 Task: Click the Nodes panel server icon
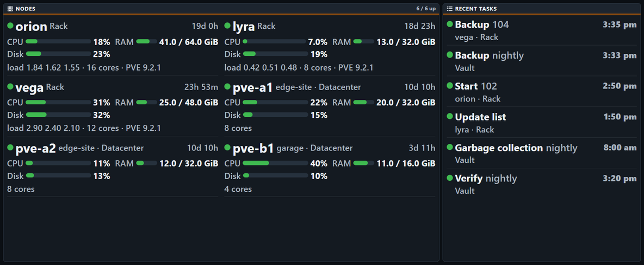click(10, 9)
